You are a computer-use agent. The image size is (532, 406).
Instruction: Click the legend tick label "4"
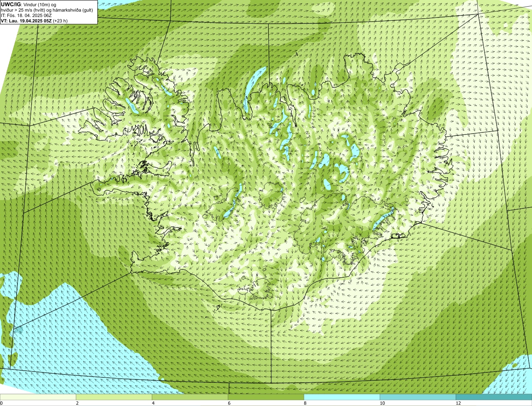(153, 403)
